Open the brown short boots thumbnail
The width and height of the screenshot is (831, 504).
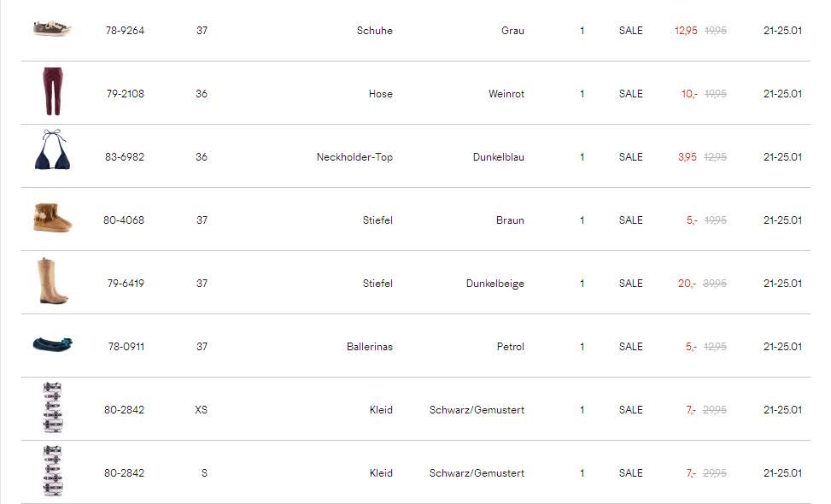coord(52,218)
